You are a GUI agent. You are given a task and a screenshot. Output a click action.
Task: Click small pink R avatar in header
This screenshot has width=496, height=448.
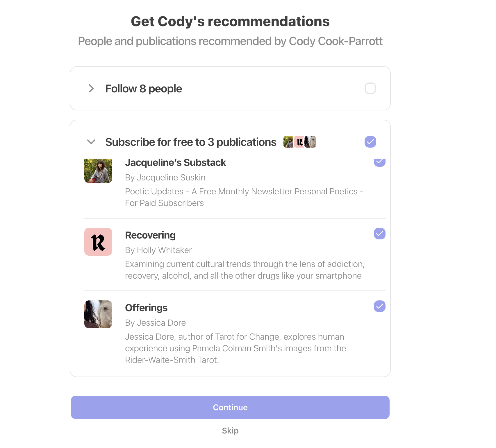299,142
